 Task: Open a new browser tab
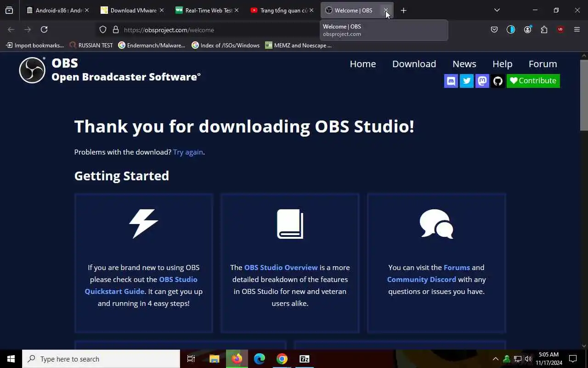click(x=403, y=10)
